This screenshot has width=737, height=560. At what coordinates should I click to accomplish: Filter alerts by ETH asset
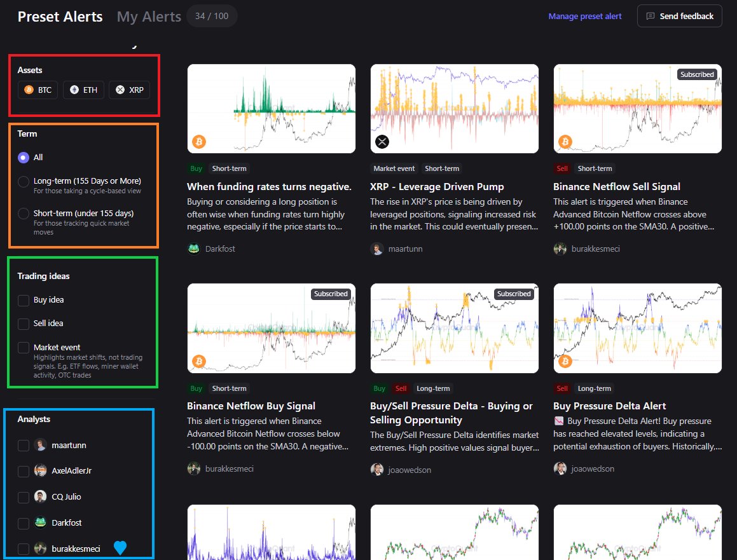pos(83,90)
